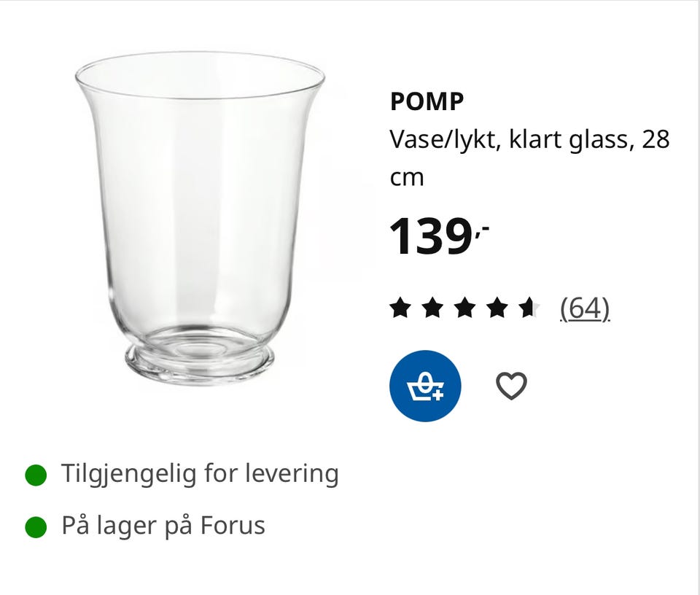Open the glass vase product image
This screenshot has width=700, height=595.
(200, 219)
